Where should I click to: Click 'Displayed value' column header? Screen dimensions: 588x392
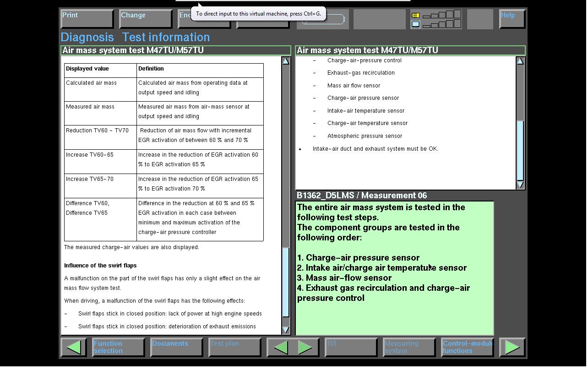pyautogui.click(x=100, y=71)
